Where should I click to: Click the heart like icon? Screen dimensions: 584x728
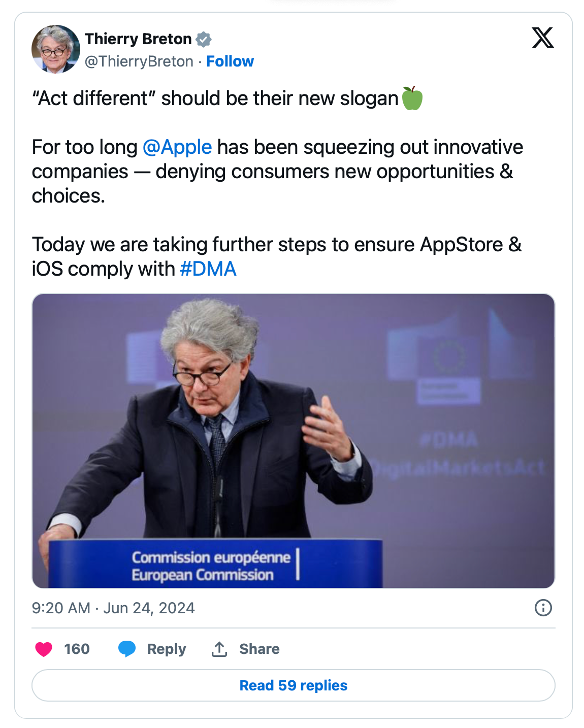(x=44, y=649)
